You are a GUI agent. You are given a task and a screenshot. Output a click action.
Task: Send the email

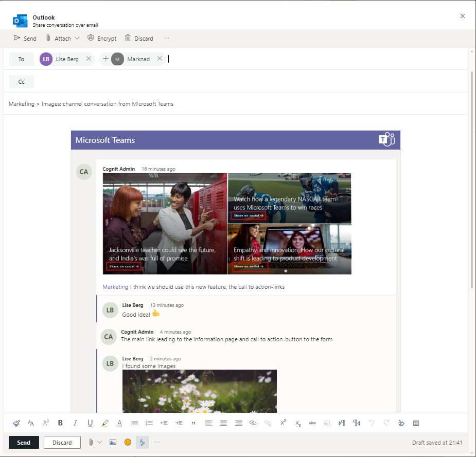tap(24, 442)
